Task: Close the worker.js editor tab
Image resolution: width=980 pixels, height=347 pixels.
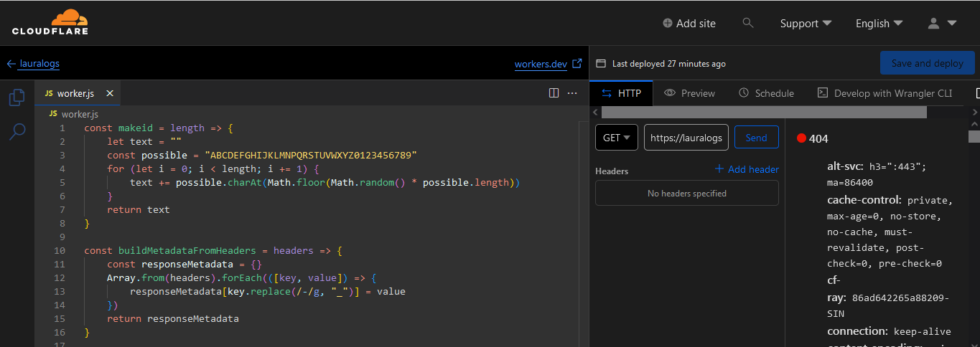Action: (110, 93)
